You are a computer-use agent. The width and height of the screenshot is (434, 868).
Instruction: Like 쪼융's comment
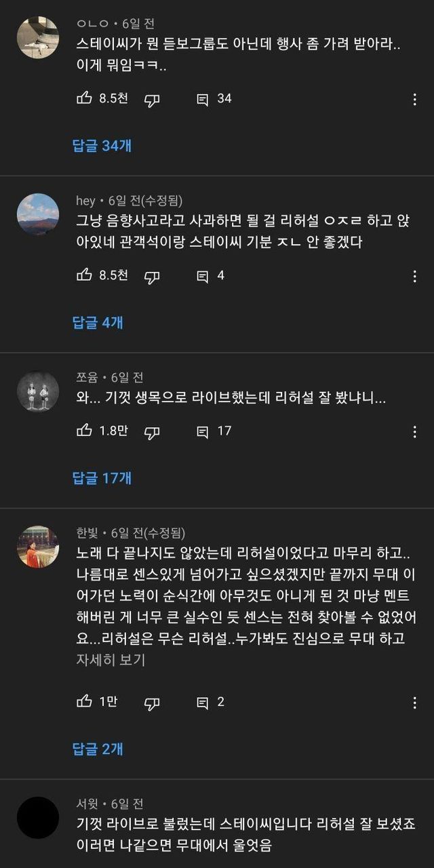pos(85,431)
